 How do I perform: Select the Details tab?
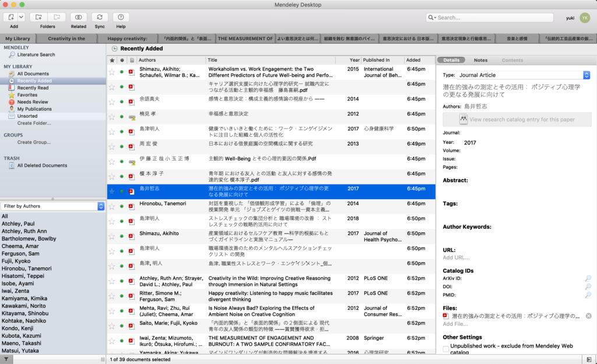(x=451, y=60)
